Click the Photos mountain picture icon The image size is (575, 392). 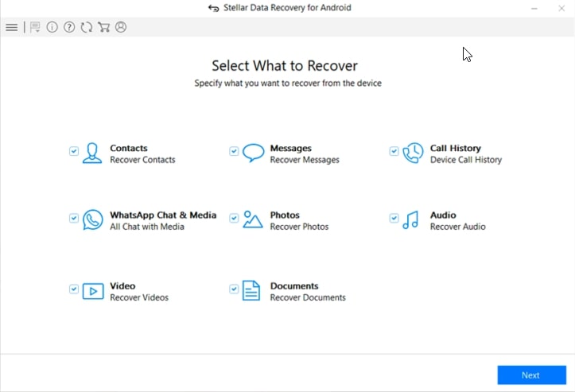click(253, 219)
